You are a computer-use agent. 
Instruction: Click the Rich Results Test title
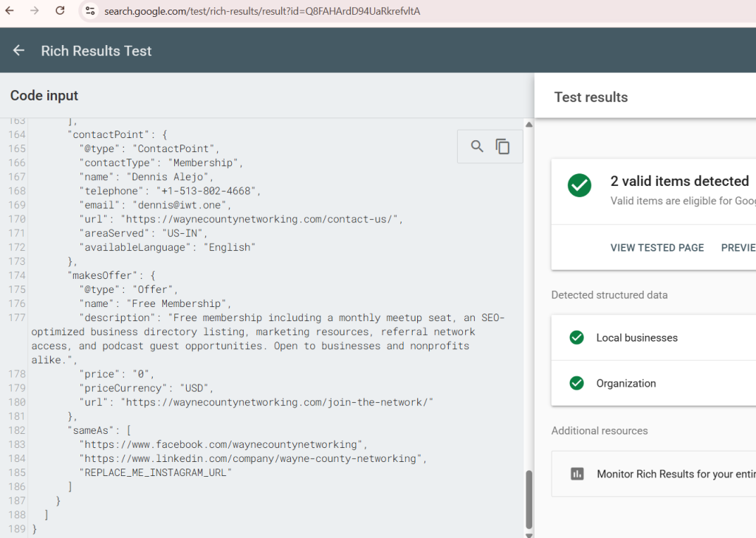coord(97,51)
